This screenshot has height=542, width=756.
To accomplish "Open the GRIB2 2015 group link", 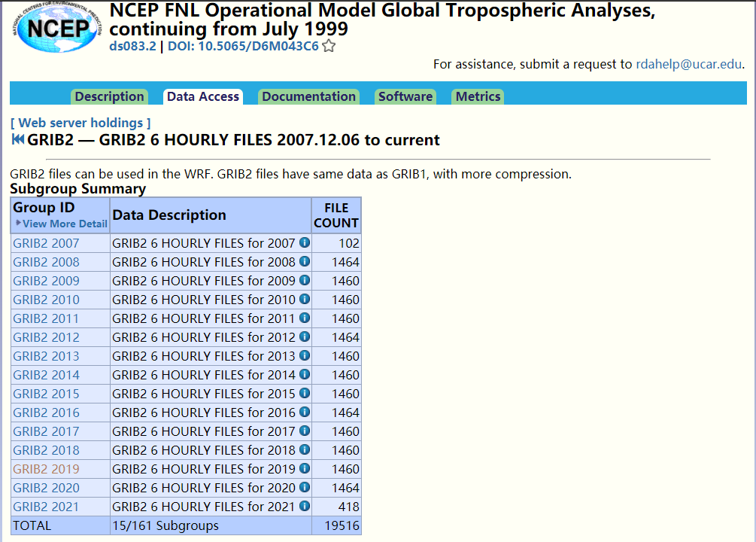I will pos(47,394).
